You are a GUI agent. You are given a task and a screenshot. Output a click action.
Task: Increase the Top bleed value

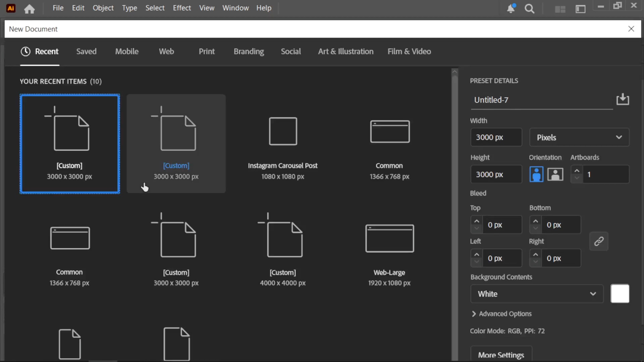477,221
